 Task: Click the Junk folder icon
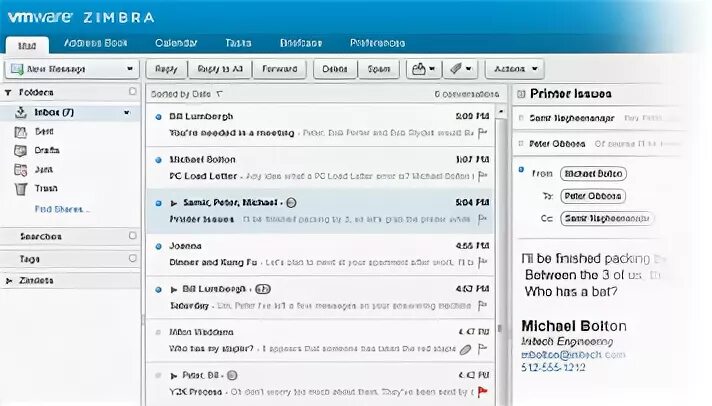click(20, 170)
